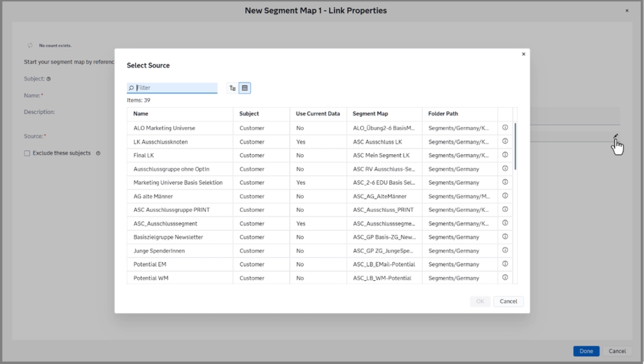Click help icon beside Exclude these subjects

(98, 153)
